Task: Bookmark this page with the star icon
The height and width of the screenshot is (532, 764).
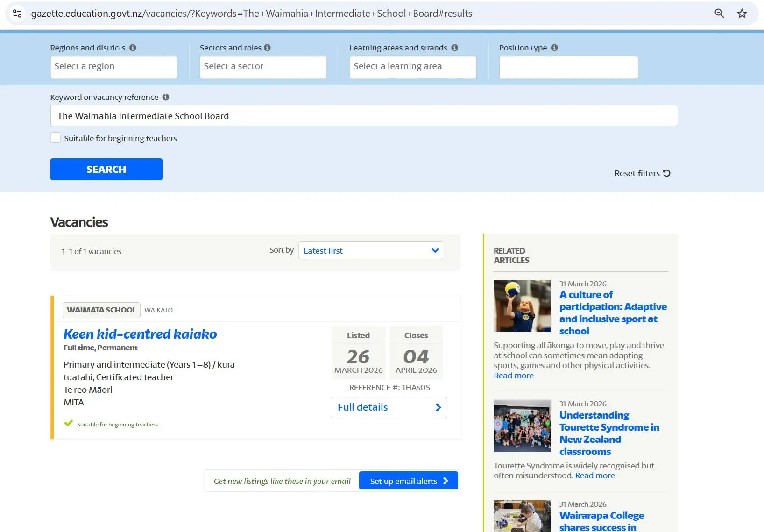Action: point(742,14)
